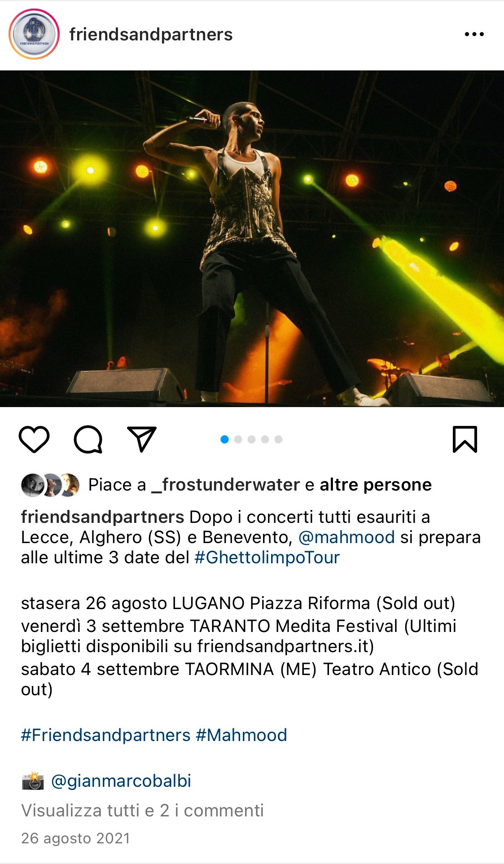Screen dimensions: 504x864
Task: Open #Friendsandpartners hashtag
Action: pos(106,735)
